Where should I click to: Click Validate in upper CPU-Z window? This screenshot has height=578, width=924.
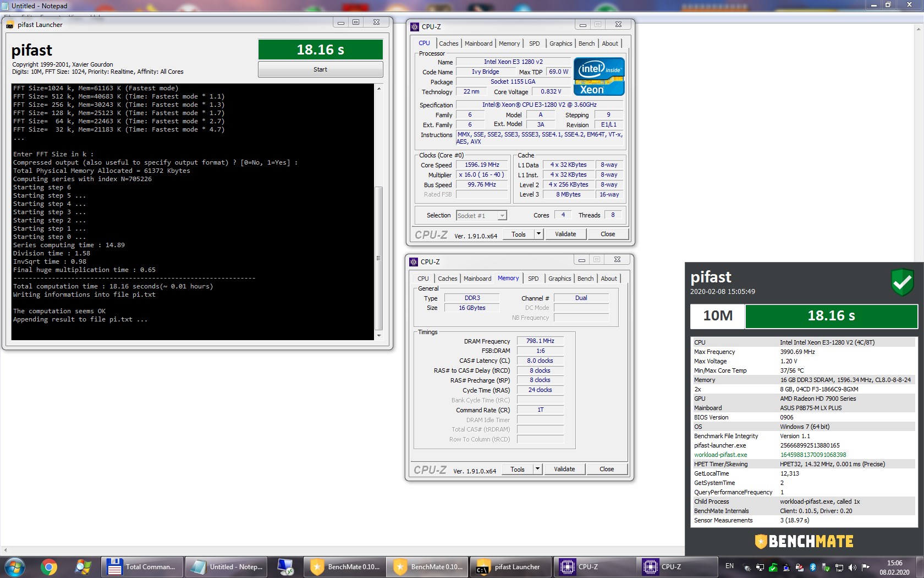(565, 234)
